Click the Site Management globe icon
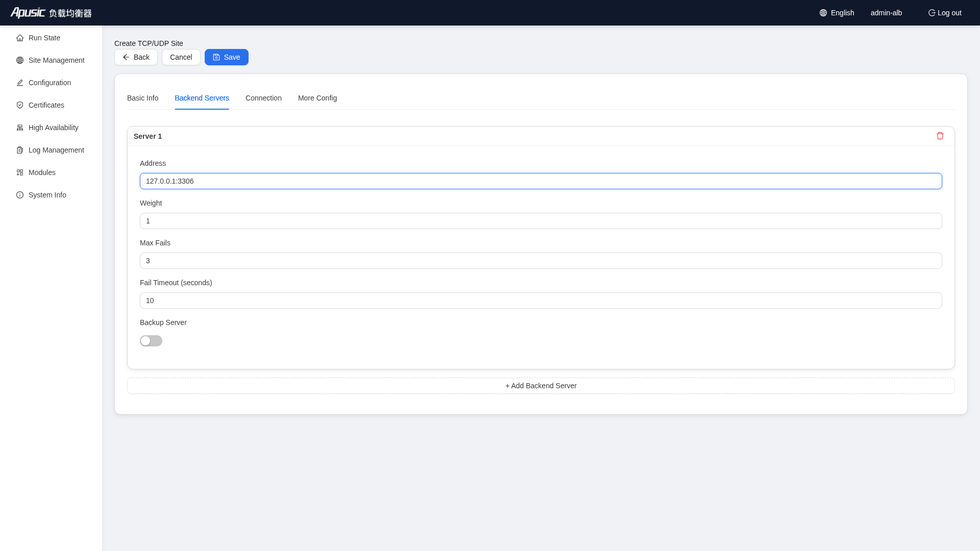Viewport: 980px width, 551px height. pos(20,60)
